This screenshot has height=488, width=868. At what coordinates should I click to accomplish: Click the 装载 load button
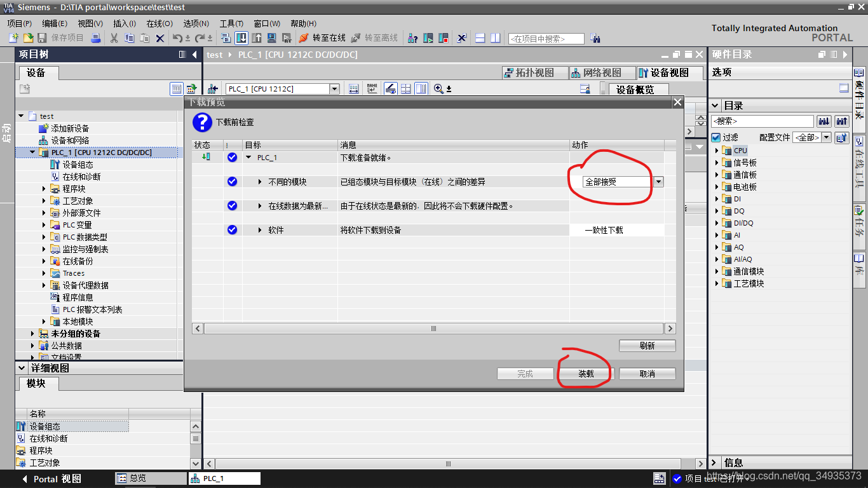pos(586,374)
